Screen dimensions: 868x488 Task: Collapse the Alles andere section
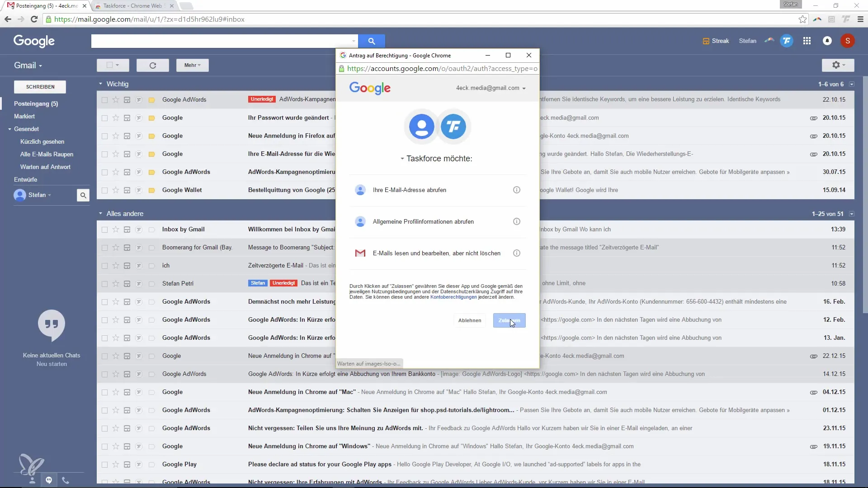coord(100,214)
